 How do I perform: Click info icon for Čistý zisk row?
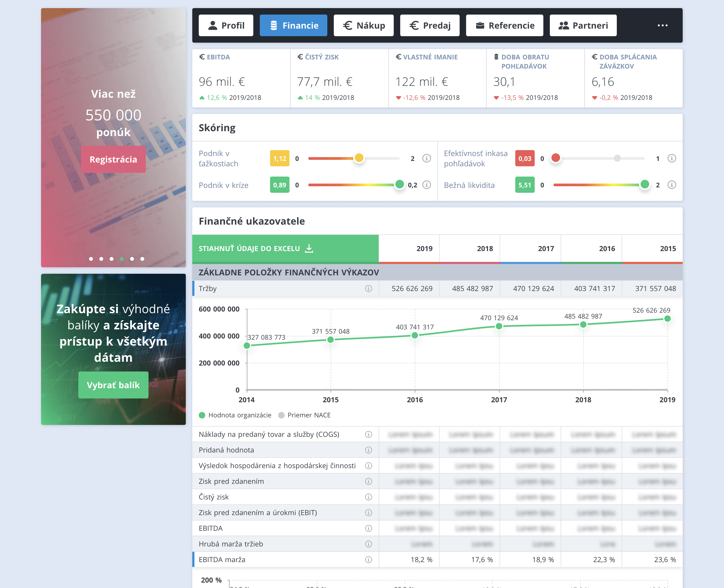(368, 497)
